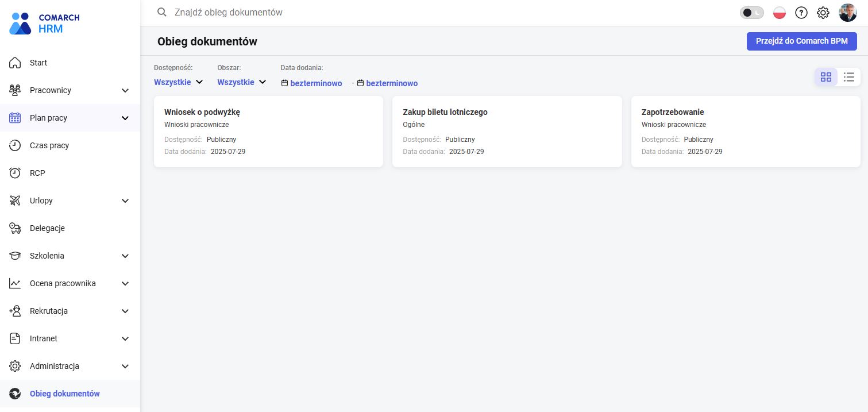
Task: Open RCP menu item
Action: pos(70,173)
